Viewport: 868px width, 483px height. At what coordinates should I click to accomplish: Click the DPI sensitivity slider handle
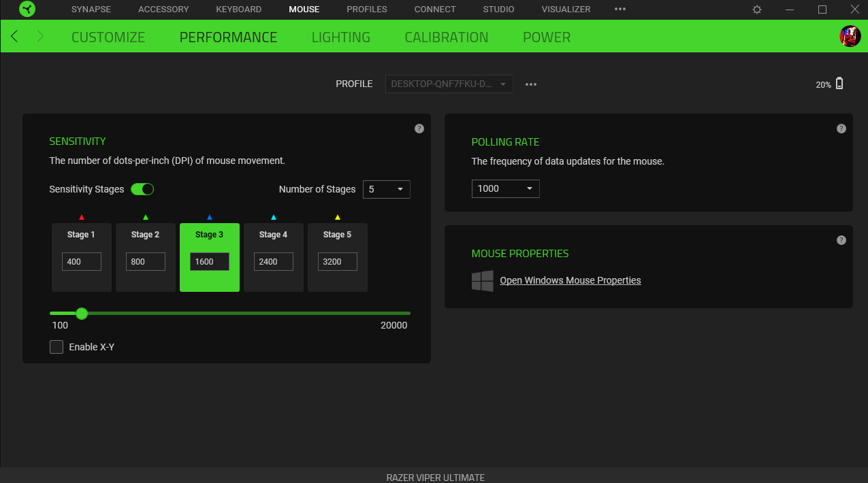click(82, 314)
